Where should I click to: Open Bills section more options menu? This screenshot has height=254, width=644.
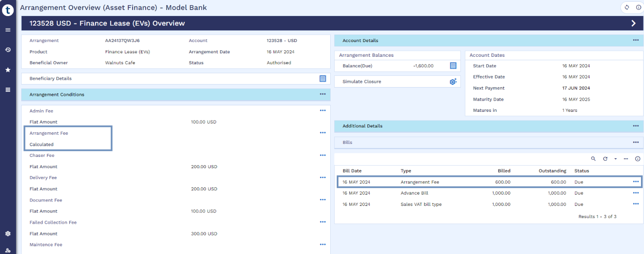tap(636, 142)
